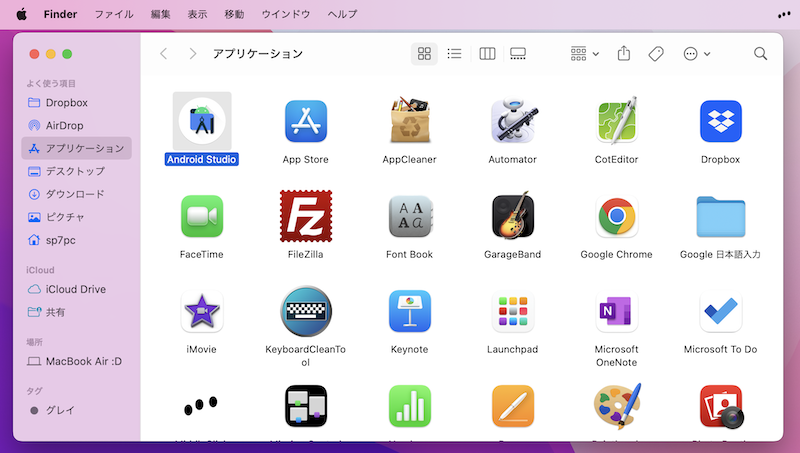Expand the more actions ellipsis menu
Image resolution: width=800 pixels, height=453 pixels.
point(696,54)
